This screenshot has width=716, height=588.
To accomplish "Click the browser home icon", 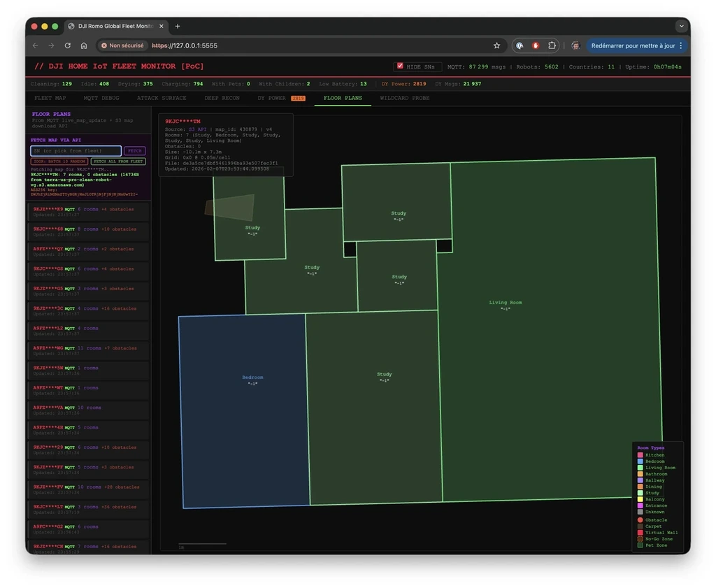I will (x=84, y=45).
